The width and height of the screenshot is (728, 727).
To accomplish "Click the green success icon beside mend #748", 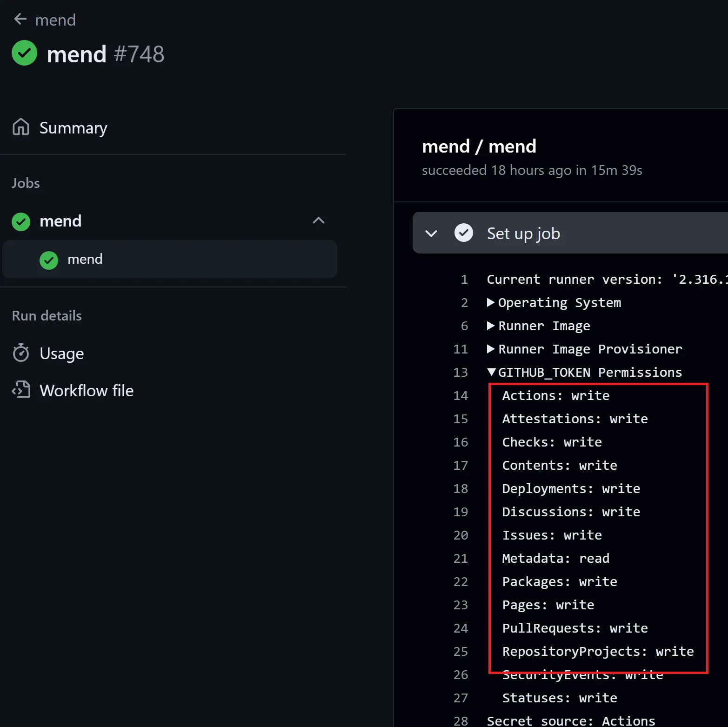I will [x=24, y=53].
